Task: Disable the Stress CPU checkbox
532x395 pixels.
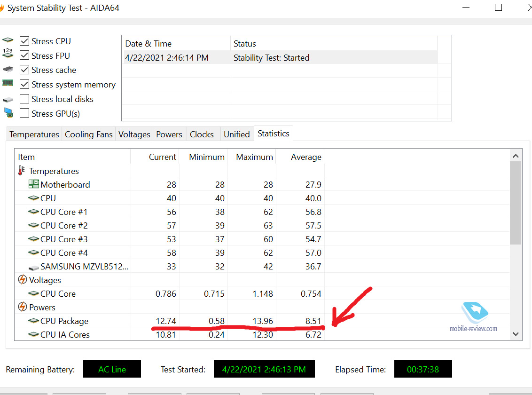Action: pyautogui.click(x=24, y=41)
